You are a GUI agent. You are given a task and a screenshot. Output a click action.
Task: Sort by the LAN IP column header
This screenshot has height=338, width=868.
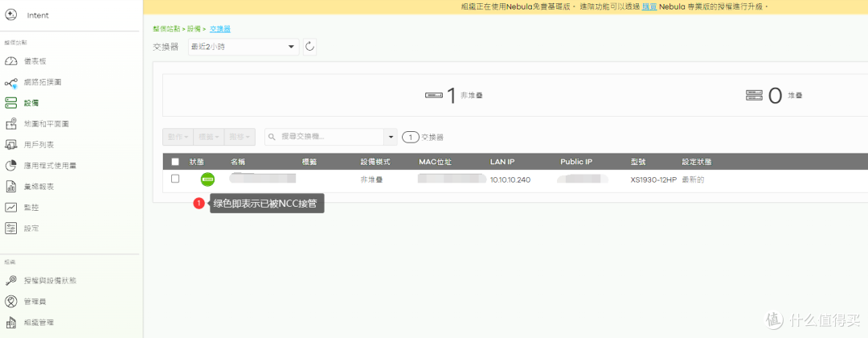coord(502,162)
